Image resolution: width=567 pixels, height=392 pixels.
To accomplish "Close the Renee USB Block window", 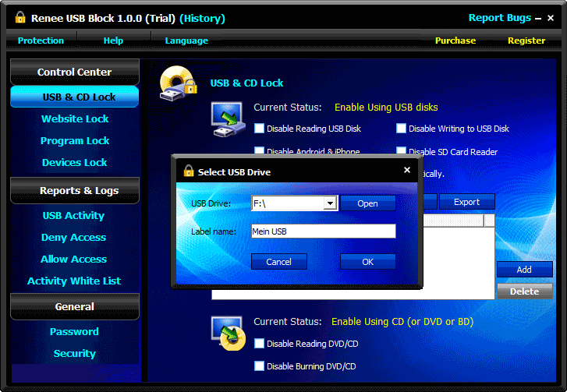I will coord(551,18).
